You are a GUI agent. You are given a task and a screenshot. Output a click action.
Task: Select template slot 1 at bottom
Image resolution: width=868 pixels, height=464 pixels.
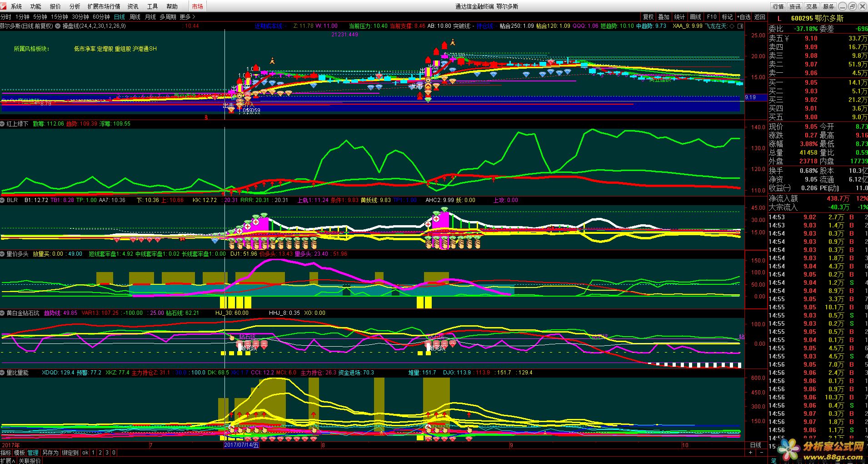[x=94, y=453]
